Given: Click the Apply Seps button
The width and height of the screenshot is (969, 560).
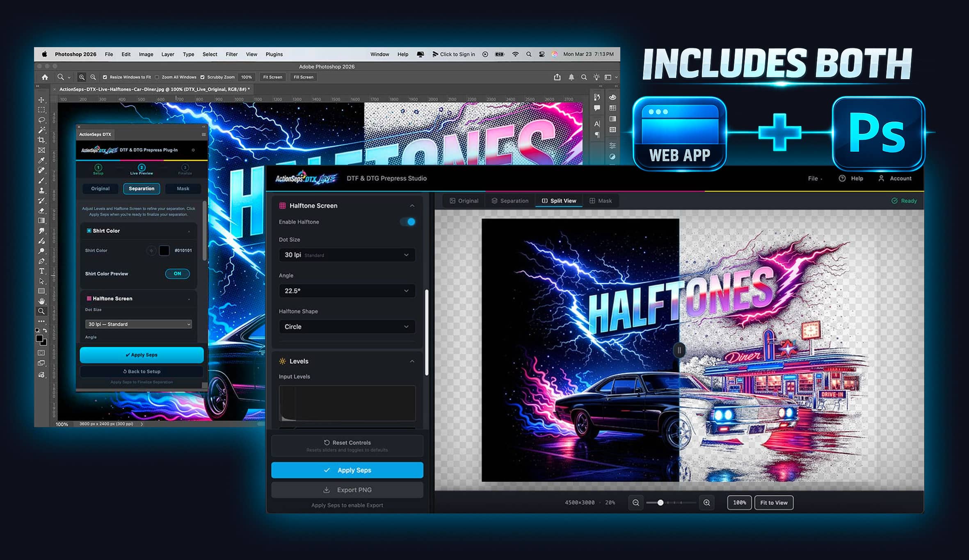Looking at the screenshot, I should [347, 470].
